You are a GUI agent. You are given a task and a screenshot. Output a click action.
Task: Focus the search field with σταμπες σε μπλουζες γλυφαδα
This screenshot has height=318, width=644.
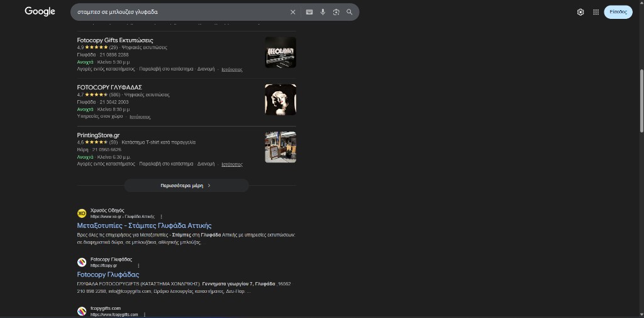[x=180, y=13]
